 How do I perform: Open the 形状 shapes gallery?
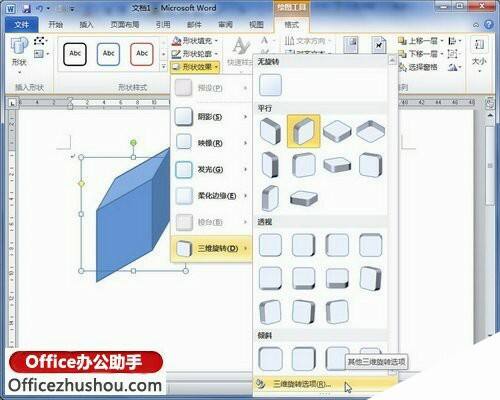tap(19, 55)
